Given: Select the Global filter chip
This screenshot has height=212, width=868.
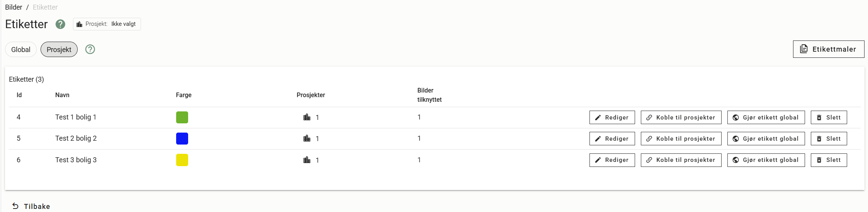Looking at the screenshot, I should (21, 49).
